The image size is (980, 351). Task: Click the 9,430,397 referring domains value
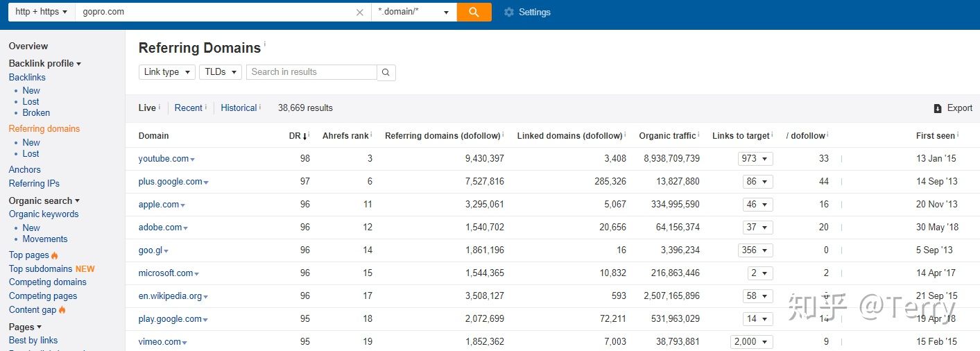pos(485,159)
